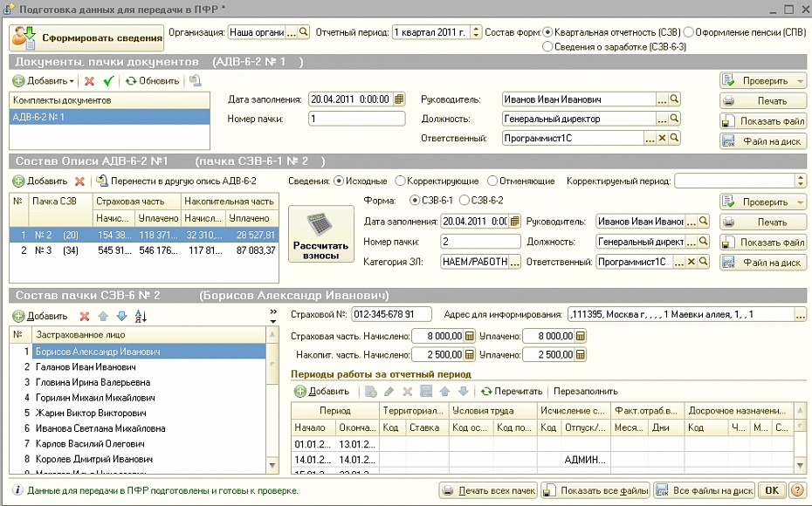Screen dimensions: 812x506
Task: Clear the Ответственный field in the АДВ-6-2 section
Action: (x=662, y=138)
